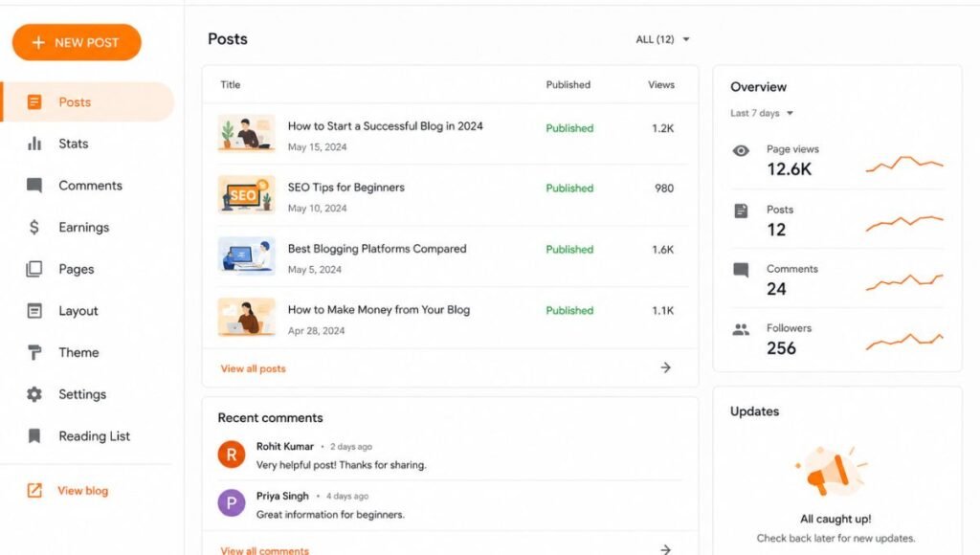Click the NEW POST button

pyautogui.click(x=77, y=42)
